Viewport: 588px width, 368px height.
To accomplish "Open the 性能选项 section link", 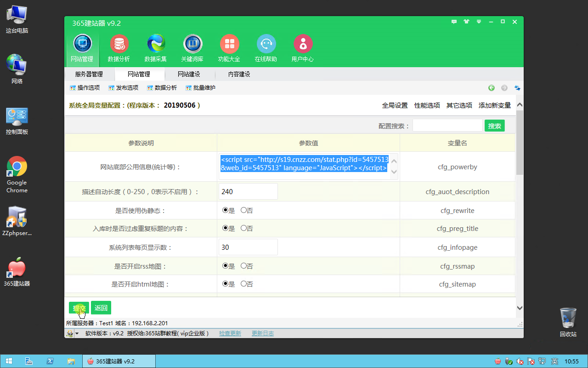I will coord(427,105).
